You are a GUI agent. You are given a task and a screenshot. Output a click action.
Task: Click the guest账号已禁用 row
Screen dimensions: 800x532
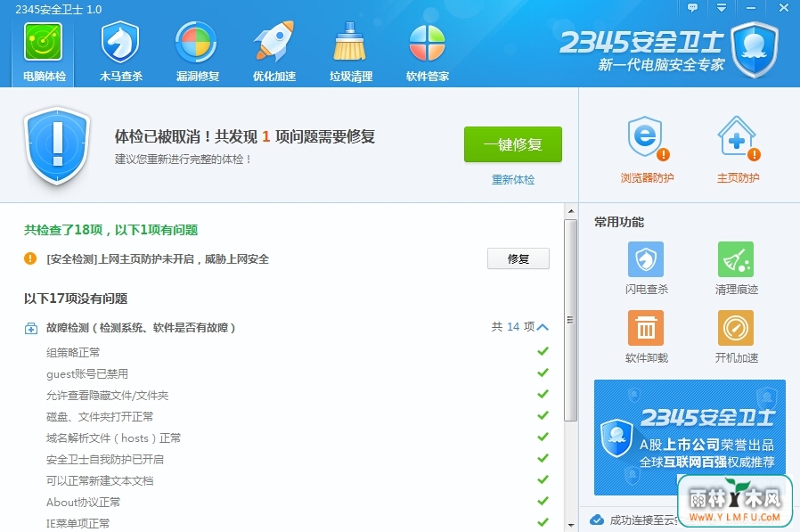tap(298, 373)
